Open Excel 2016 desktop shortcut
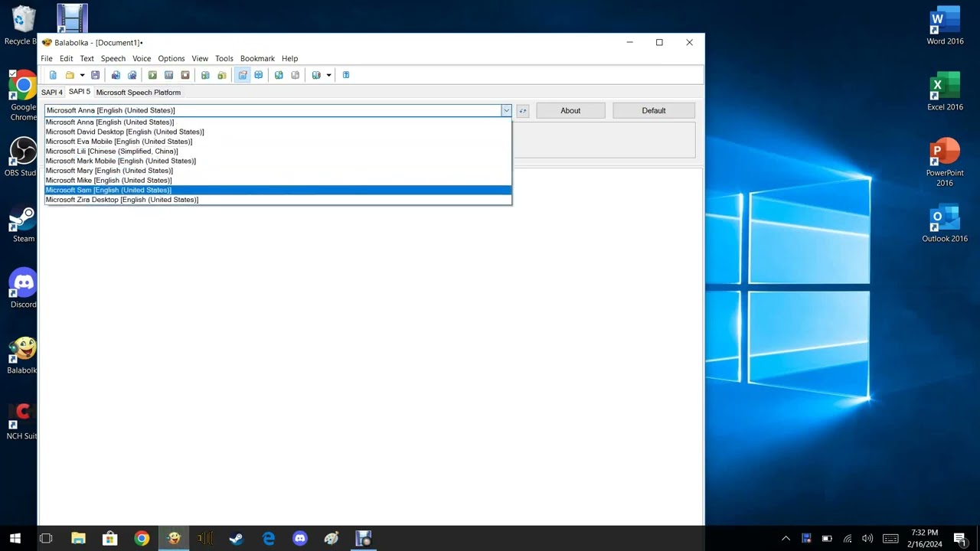This screenshot has width=980, height=551. [x=945, y=92]
